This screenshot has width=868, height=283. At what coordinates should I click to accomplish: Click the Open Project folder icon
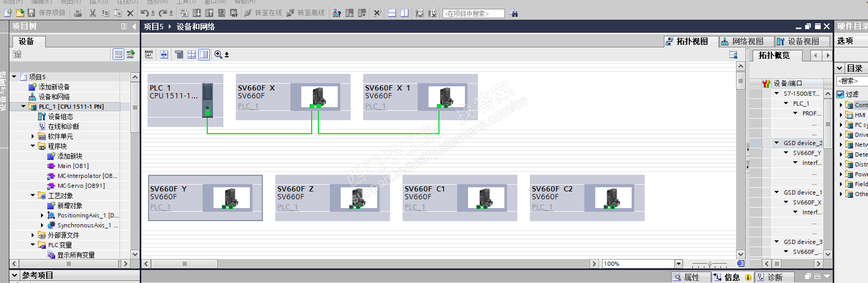[20, 13]
